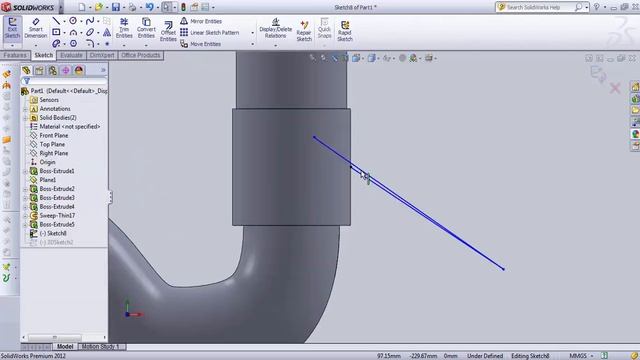Screen dimensions: 640x360
Task: Expand the Boss-Extrude2 feature node
Action: (25, 189)
